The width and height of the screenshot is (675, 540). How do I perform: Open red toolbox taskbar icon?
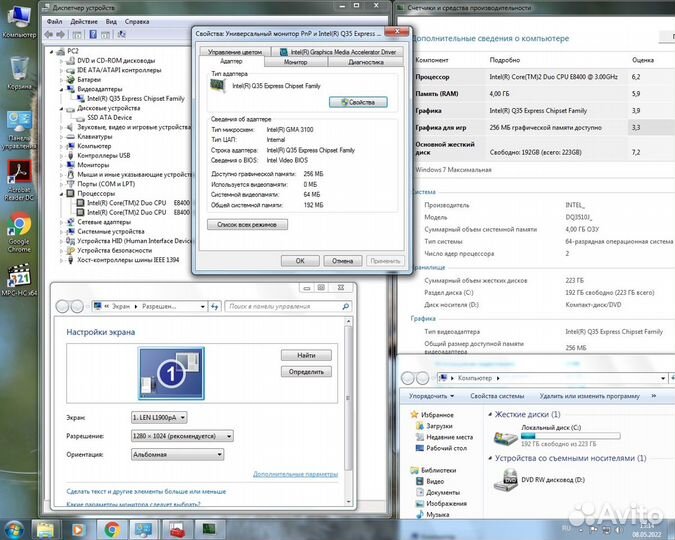pyautogui.click(x=176, y=530)
